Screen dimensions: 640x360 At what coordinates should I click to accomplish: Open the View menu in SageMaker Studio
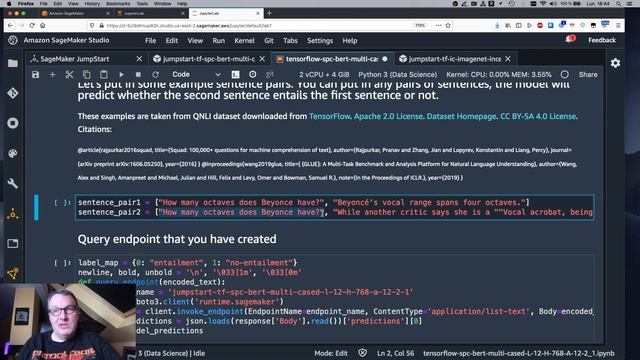point(195,40)
